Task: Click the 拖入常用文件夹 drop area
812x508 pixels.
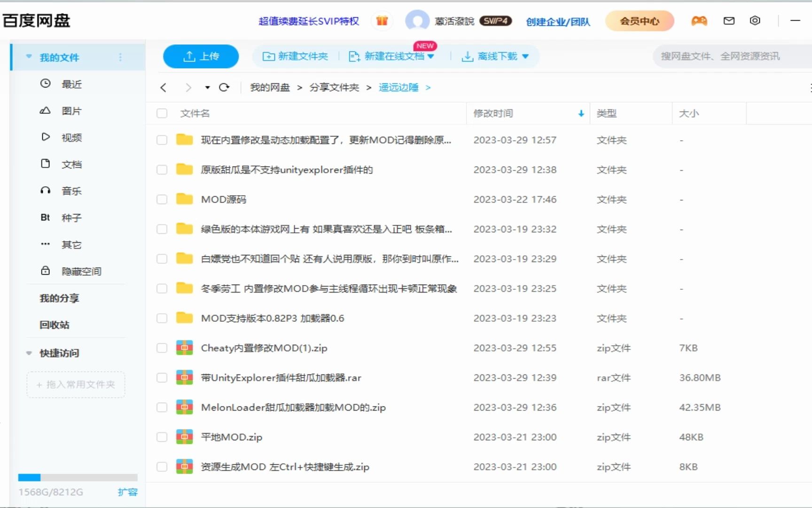Action: (x=76, y=385)
